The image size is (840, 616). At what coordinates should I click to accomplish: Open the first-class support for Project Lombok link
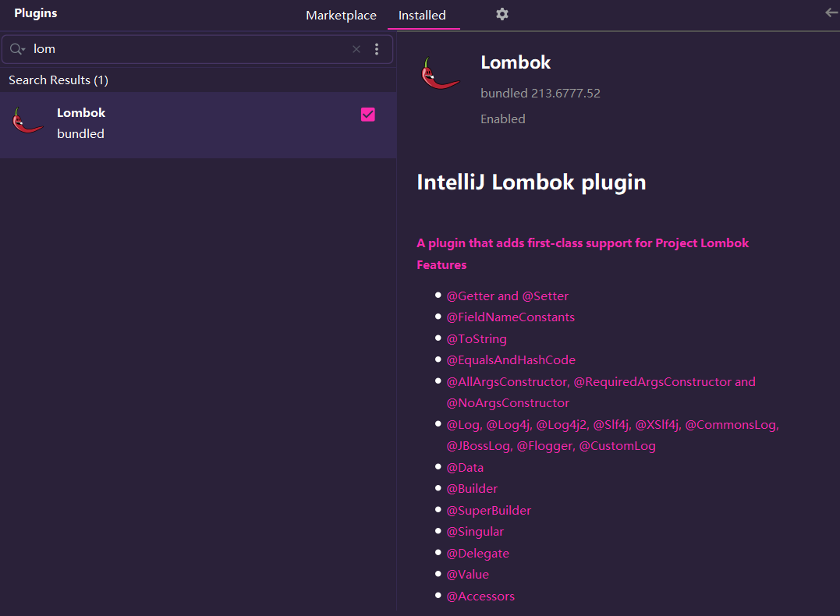pyautogui.click(x=583, y=243)
